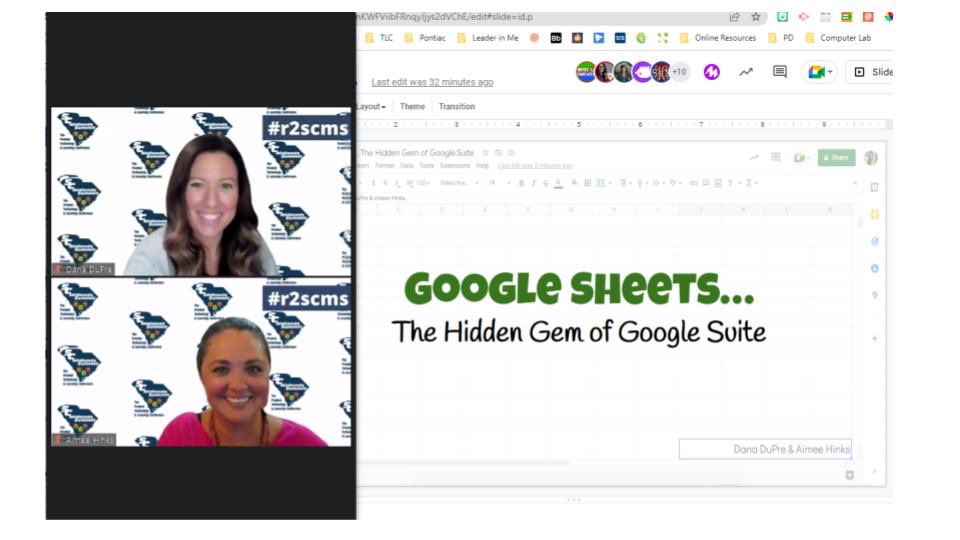960x540 pixels.
Task: Click the horizontal ruler above the slide
Action: pos(621,124)
